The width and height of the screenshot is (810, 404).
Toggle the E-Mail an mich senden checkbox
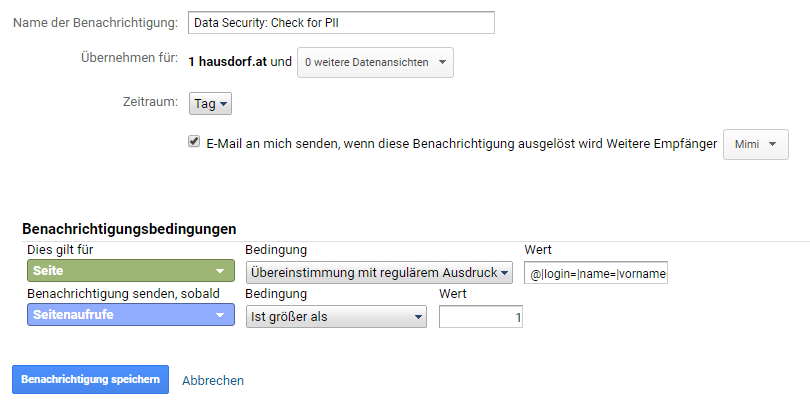pos(194,142)
